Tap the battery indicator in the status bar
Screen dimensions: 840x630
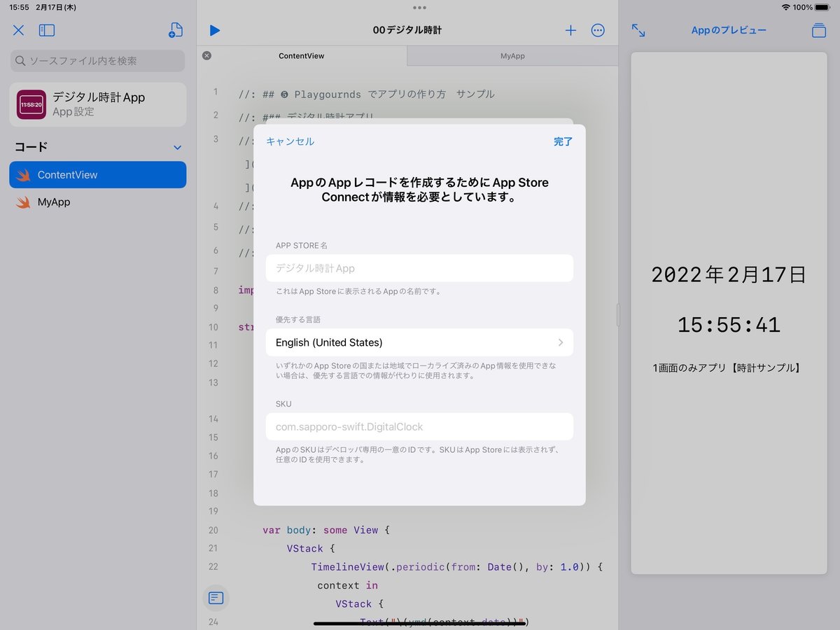[822, 7]
